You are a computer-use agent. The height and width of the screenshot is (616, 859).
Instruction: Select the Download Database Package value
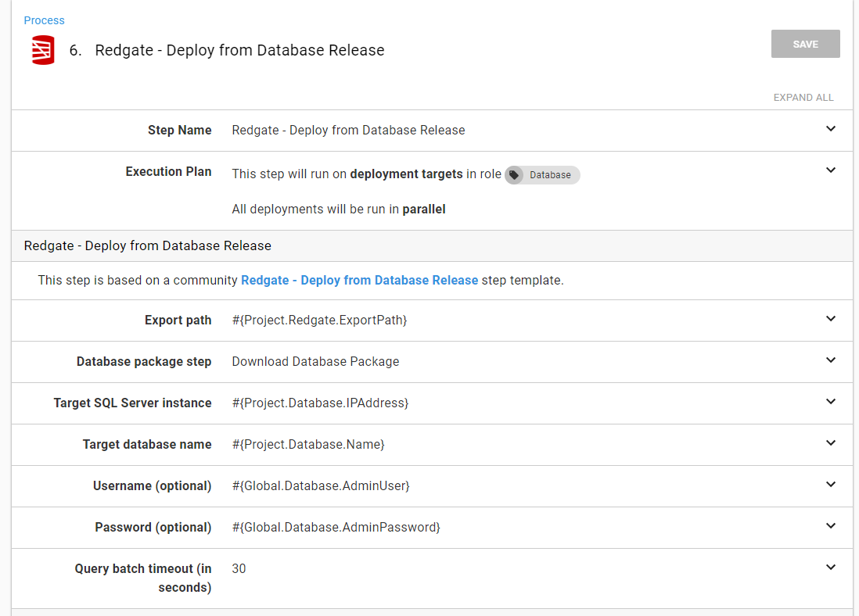click(315, 362)
